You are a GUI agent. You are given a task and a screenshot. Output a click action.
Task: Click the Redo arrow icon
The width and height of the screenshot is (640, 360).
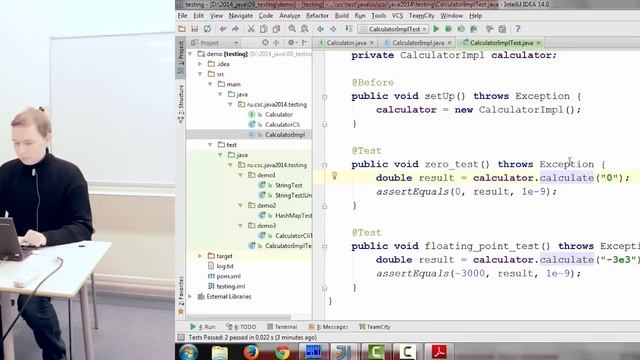(x=235, y=29)
